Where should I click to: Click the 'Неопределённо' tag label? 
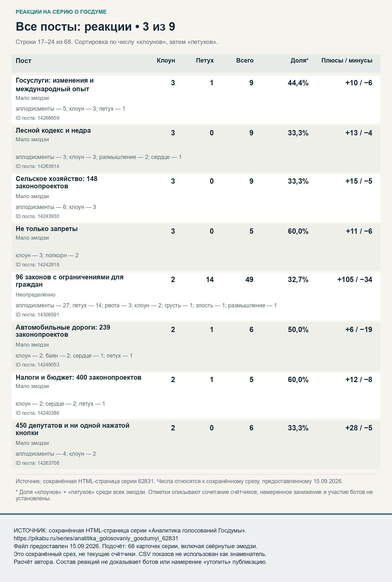pos(36,295)
